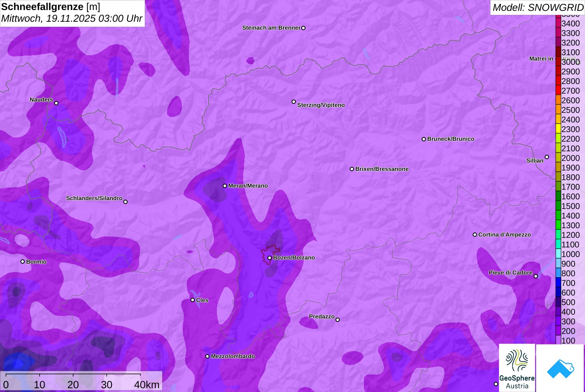Click the date "Mittwoch, 19.11.2025 03:00 Uhr"
The width and height of the screenshot is (585, 392).
coord(72,19)
